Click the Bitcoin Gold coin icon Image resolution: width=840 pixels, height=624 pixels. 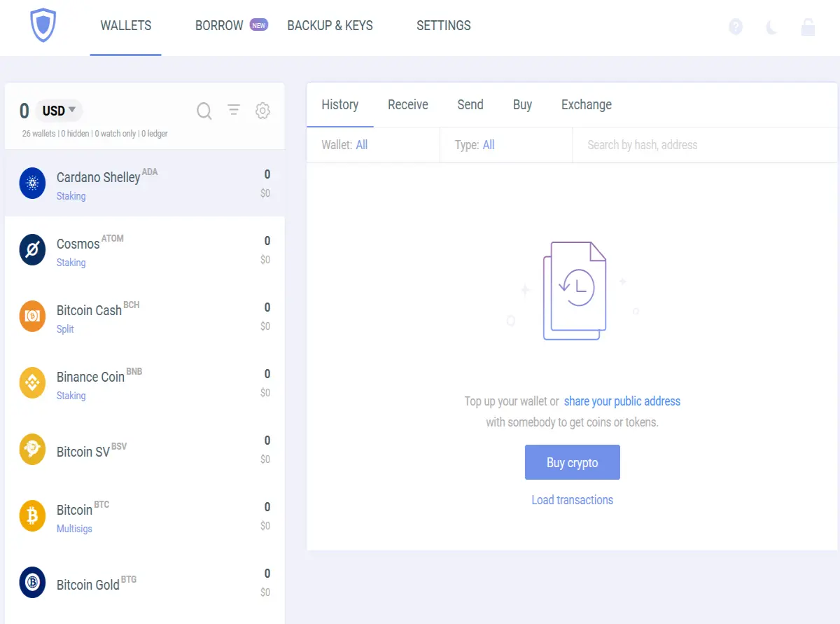(32, 583)
